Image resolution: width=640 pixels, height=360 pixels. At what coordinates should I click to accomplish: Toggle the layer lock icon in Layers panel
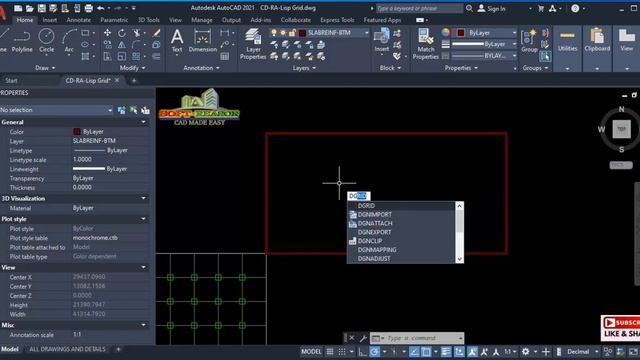click(292, 33)
